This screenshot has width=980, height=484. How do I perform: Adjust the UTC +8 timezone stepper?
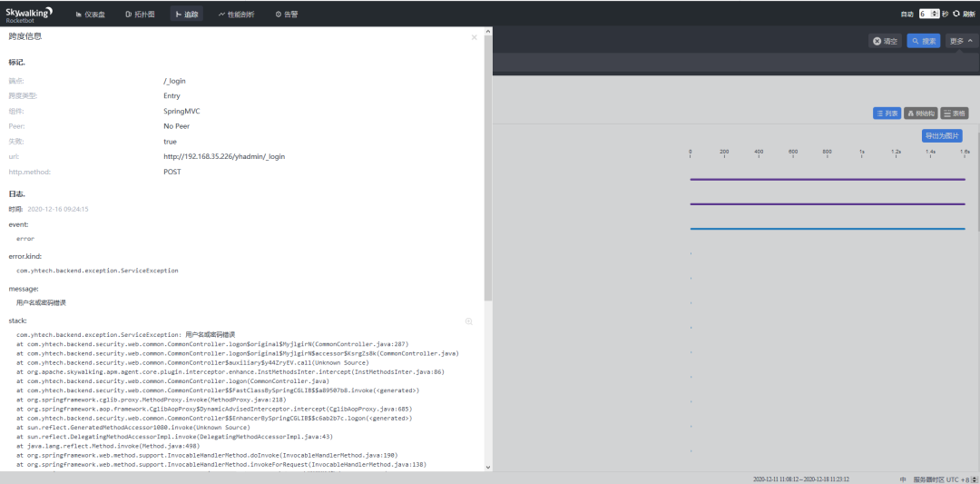click(975, 479)
